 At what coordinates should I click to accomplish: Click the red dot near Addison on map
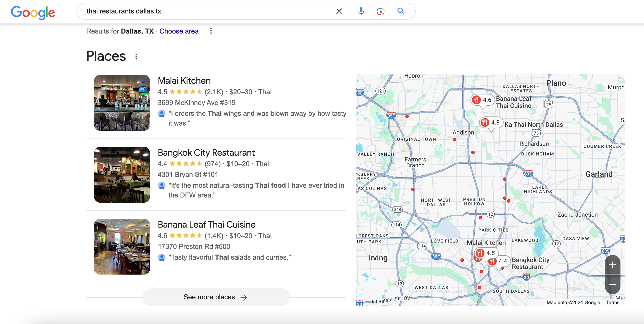(455, 140)
